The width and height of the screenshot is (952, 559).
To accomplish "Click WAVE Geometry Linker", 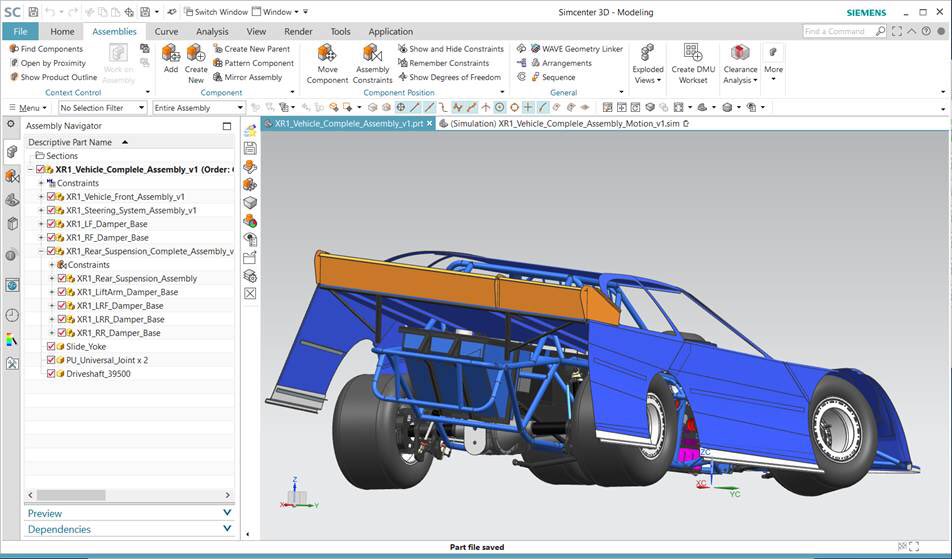I will click(576, 49).
